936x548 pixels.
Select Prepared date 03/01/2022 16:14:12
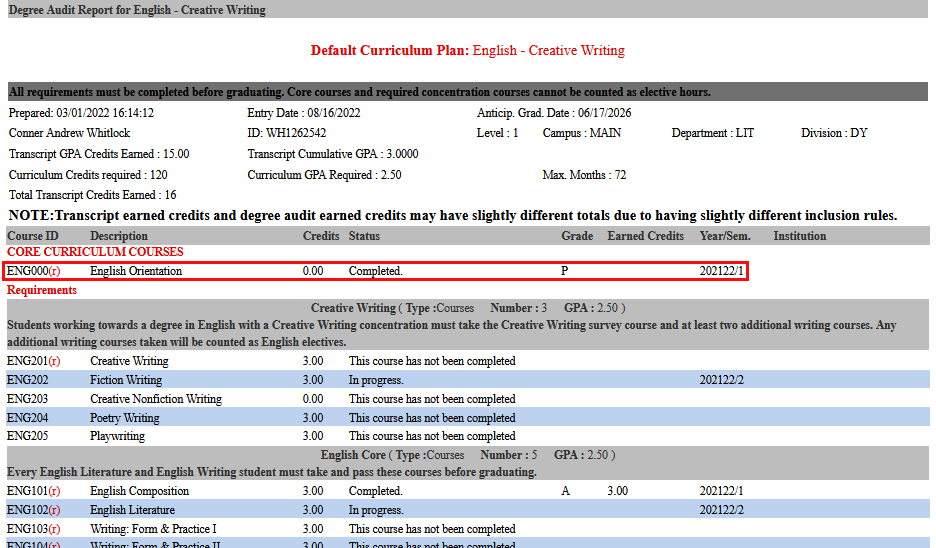tap(81, 113)
